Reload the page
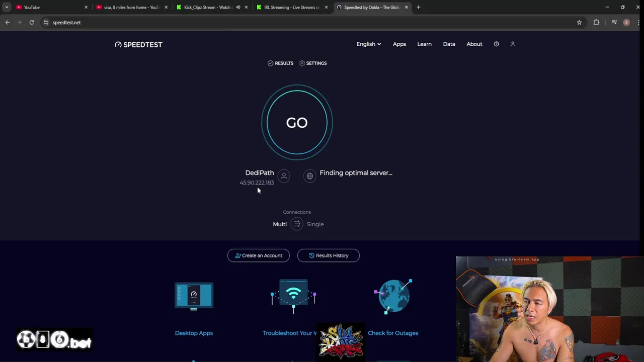Image resolution: width=644 pixels, height=362 pixels. point(32,23)
